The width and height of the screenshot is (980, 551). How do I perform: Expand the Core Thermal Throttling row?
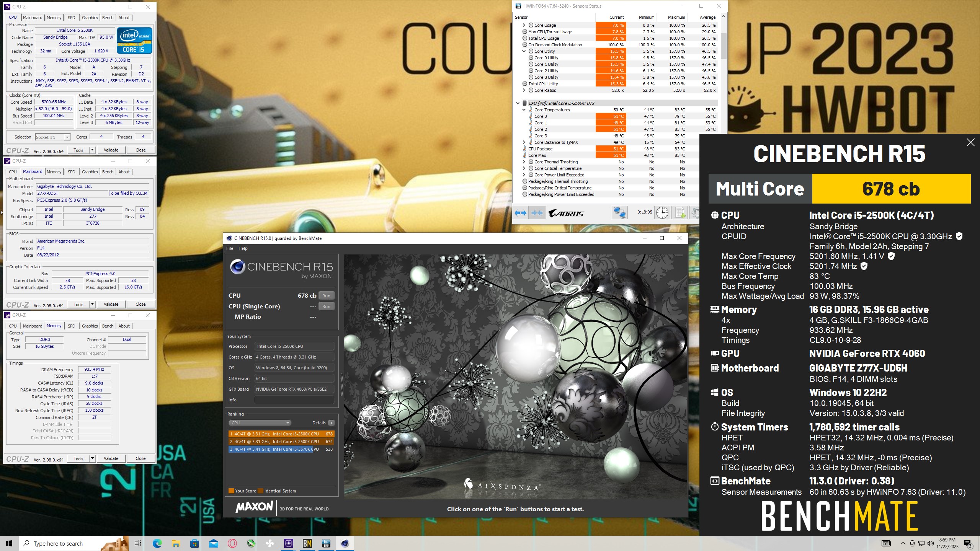point(524,162)
